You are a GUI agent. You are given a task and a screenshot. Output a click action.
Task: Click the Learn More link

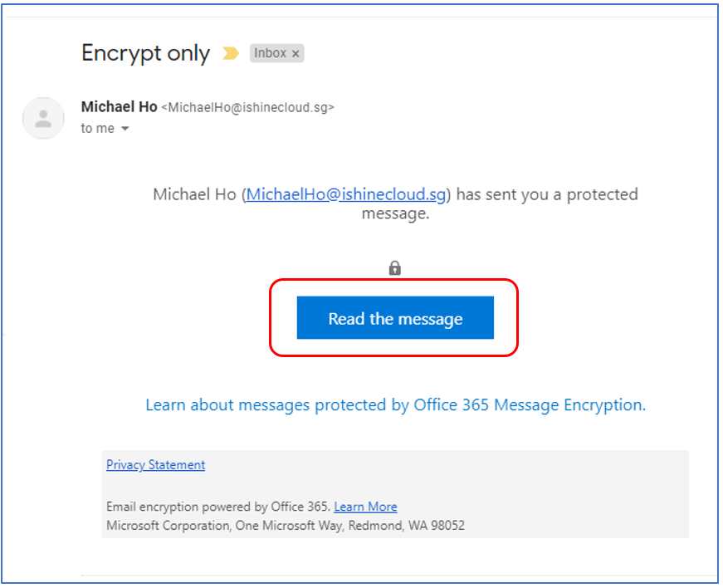tap(365, 507)
